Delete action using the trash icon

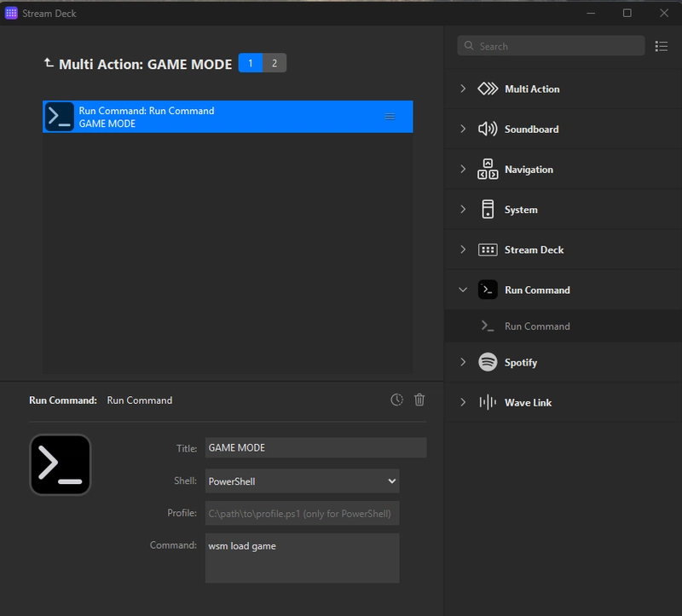point(419,400)
